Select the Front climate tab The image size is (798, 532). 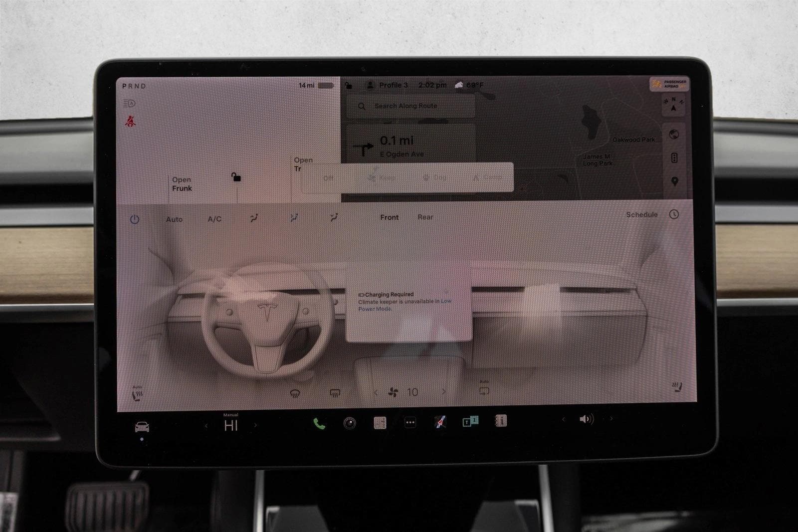(x=389, y=217)
